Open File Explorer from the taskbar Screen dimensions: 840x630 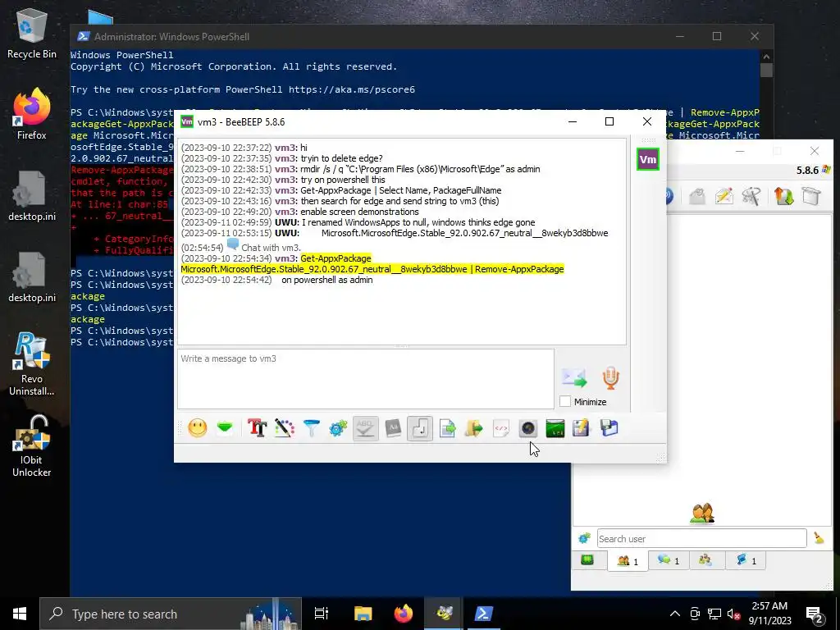point(363,614)
